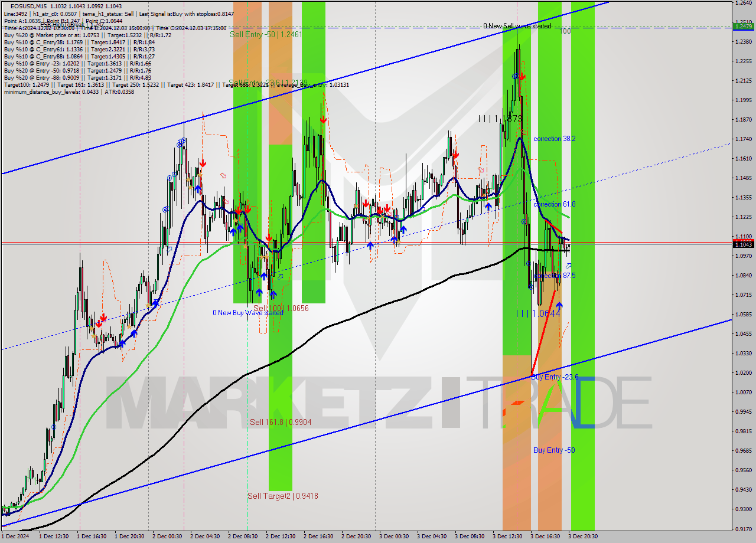756x543 pixels.
Task: Click the 'Buy %20 @ Entry -88: 0.9009' row
Action: [x=77, y=77]
